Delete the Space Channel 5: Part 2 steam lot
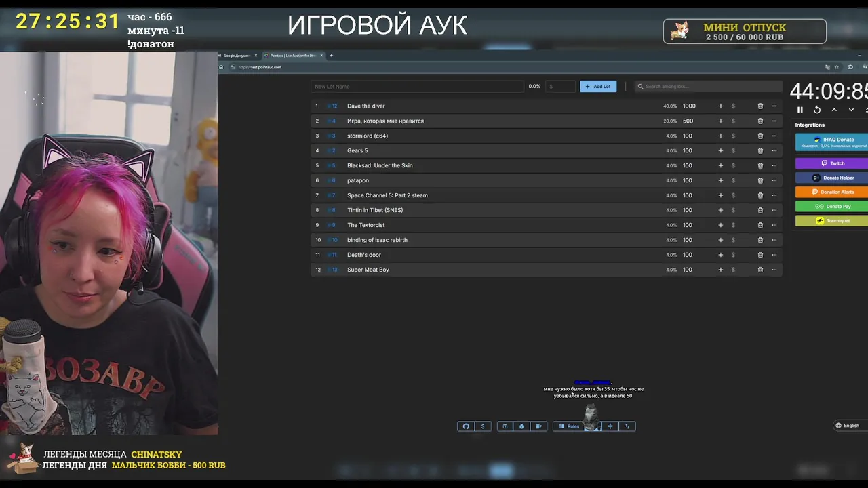The height and width of the screenshot is (488, 868). tap(760, 196)
